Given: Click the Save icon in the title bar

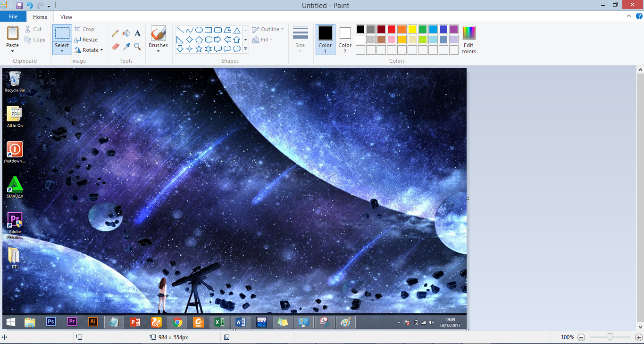Looking at the screenshot, I should (x=19, y=6).
